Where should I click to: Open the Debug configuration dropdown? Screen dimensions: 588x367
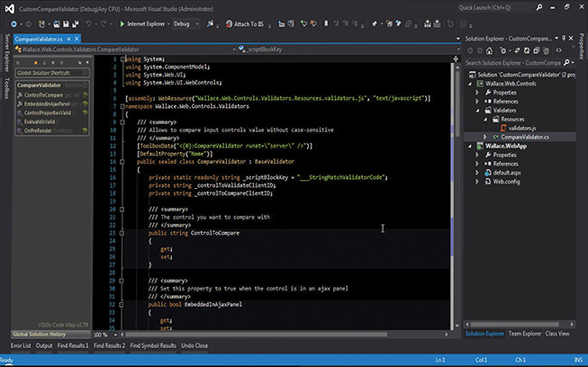coord(185,22)
